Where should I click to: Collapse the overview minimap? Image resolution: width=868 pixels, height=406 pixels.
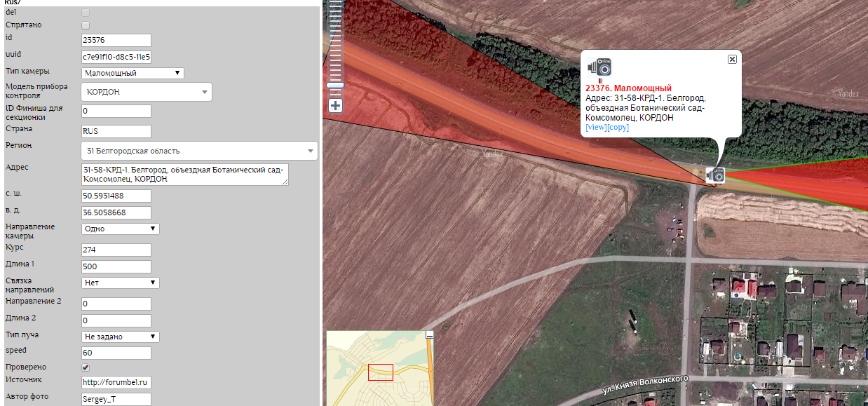pyautogui.click(x=430, y=336)
